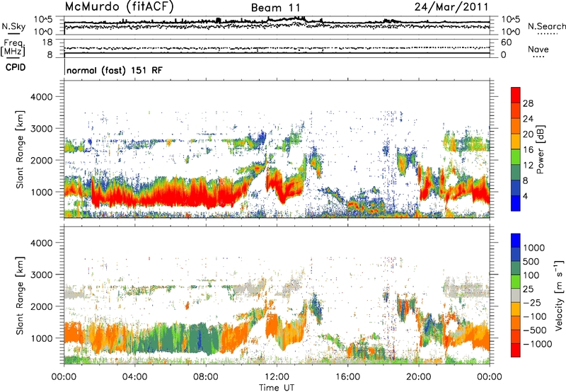Click the '04:00' time tick label
The width and height of the screenshot is (566, 392).
point(134,377)
